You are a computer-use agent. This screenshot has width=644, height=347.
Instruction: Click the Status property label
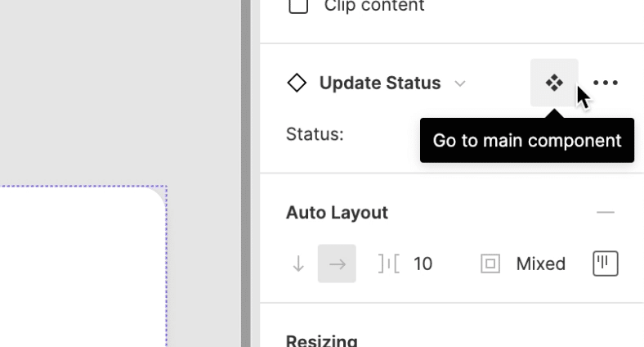[315, 134]
